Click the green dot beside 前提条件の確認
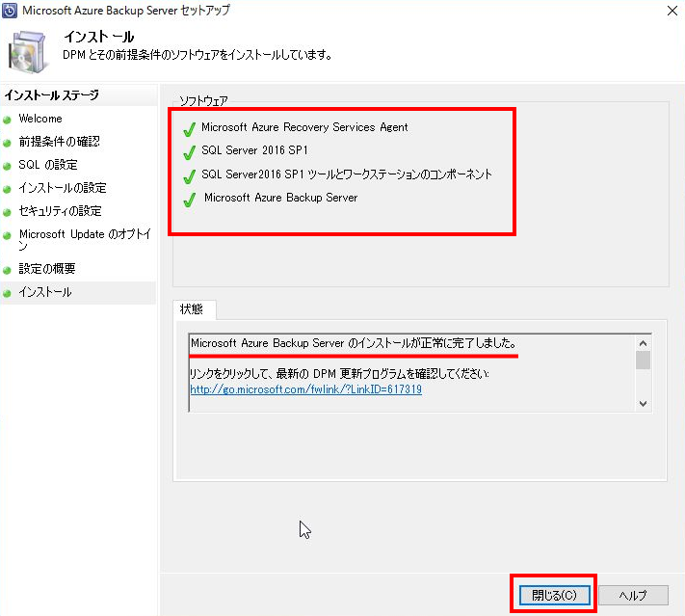This screenshot has height=616, width=685. click(7, 143)
